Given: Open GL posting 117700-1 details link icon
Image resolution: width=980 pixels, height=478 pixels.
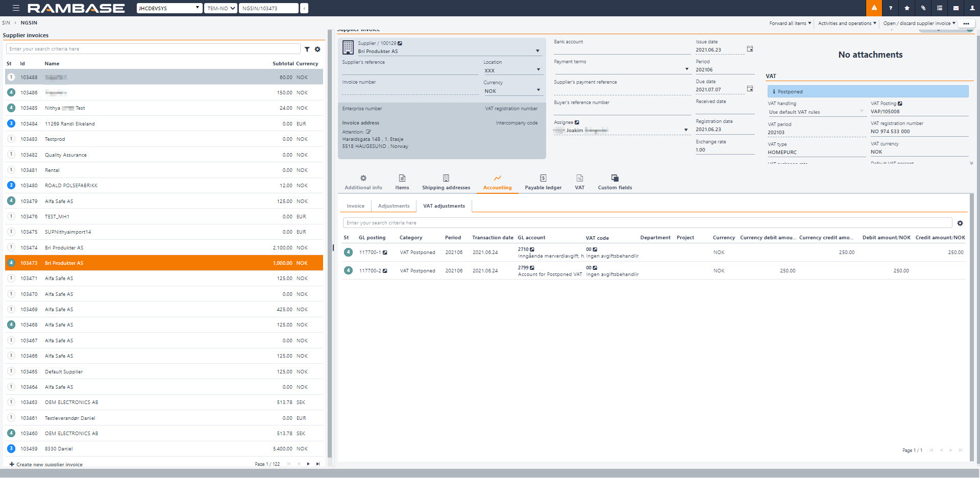Looking at the screenshot, I should tap(385, 253).
